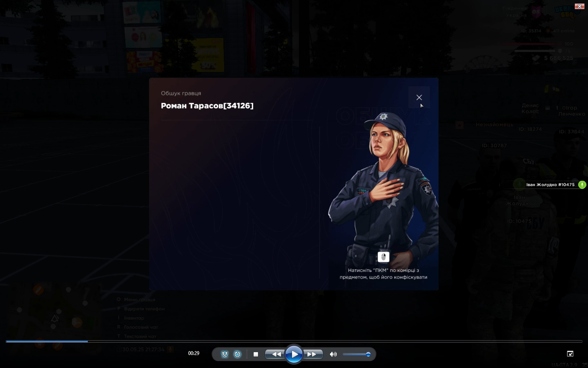Click the 'ID: 30787' label
588x368 pixels.
click(x=494, y=145)
